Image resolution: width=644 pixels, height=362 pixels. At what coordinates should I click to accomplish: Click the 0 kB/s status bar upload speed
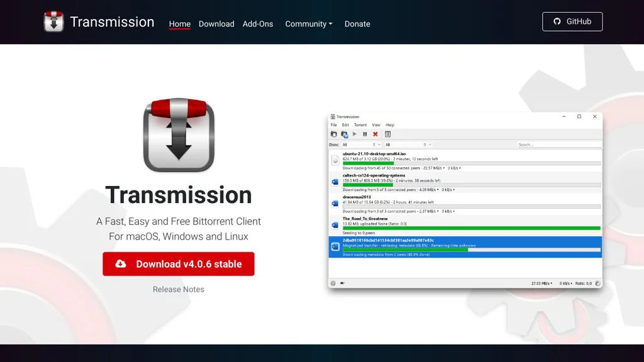[x=565, y=283]
